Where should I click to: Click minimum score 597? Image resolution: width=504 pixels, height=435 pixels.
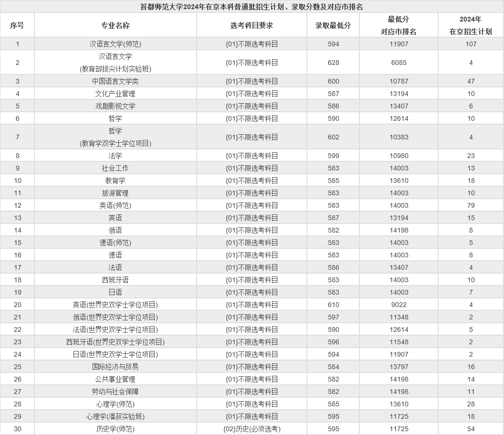333,318
